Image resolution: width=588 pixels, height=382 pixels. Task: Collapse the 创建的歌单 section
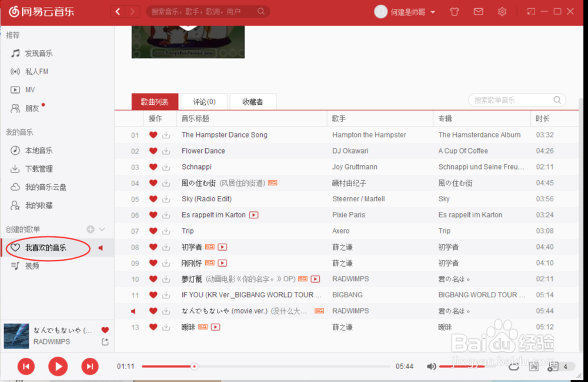coord(102,230)
